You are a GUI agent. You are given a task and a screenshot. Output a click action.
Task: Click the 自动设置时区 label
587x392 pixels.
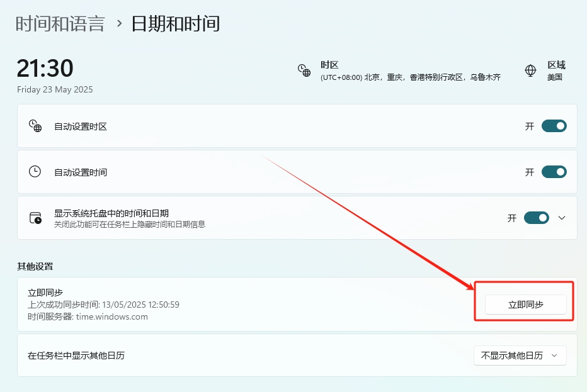point(81,126)
